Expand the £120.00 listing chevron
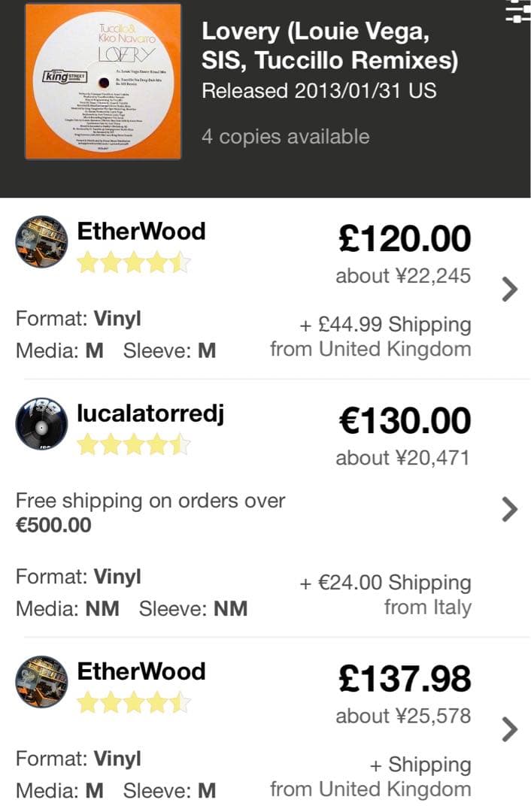 (x=509, y=289)
